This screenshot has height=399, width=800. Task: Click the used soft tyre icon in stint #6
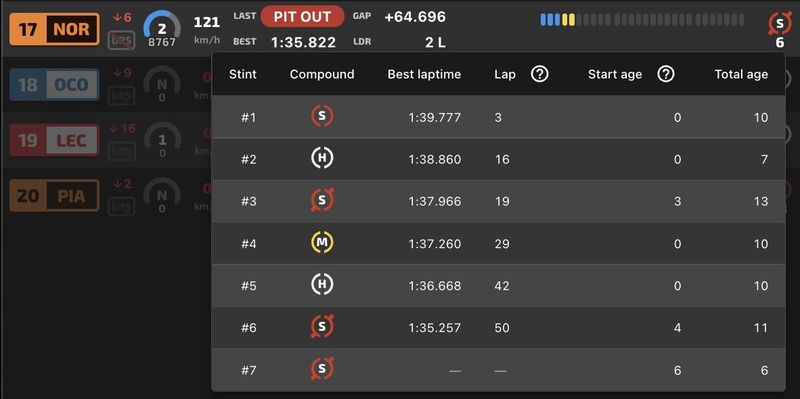(322, 327)
